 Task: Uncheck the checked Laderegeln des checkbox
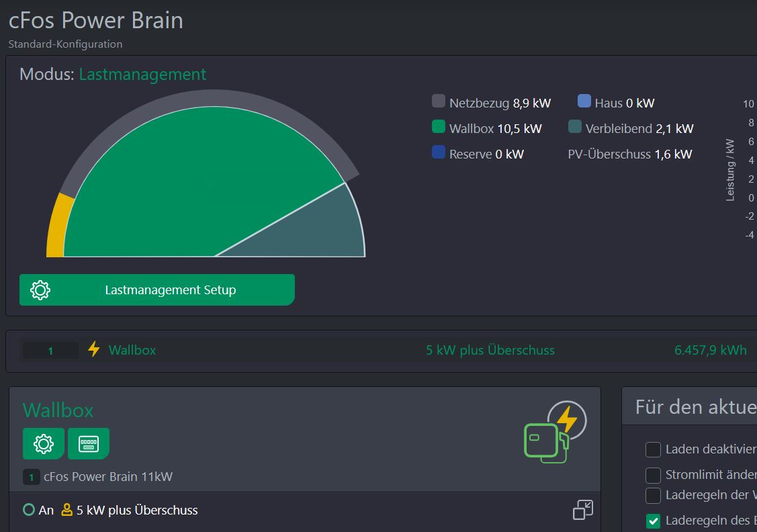pyautogui.click(x=653, y=521)
